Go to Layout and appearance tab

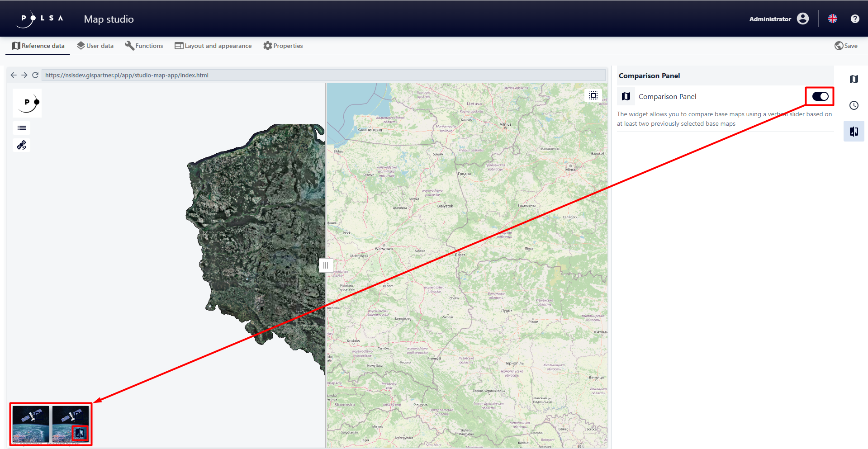coord(213,46)
